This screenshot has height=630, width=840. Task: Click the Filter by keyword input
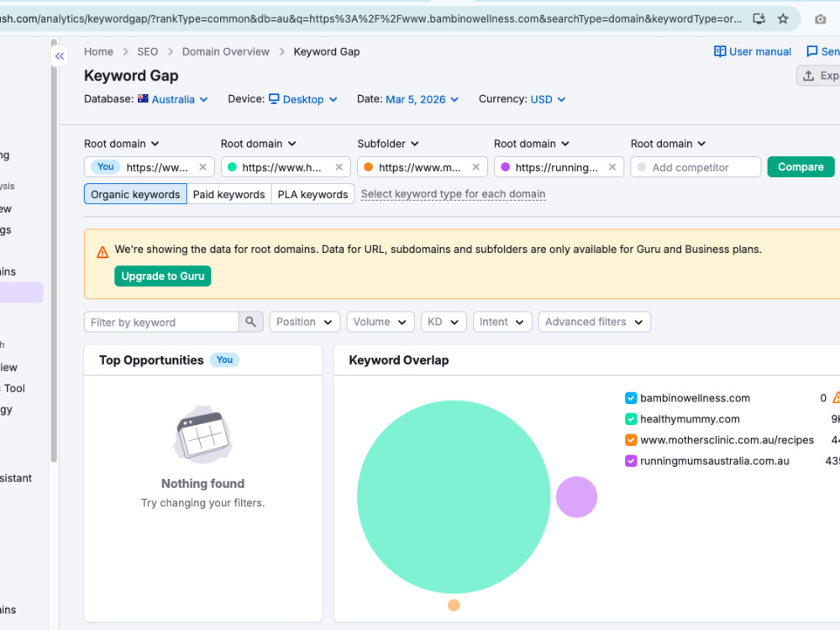[160, 322]
